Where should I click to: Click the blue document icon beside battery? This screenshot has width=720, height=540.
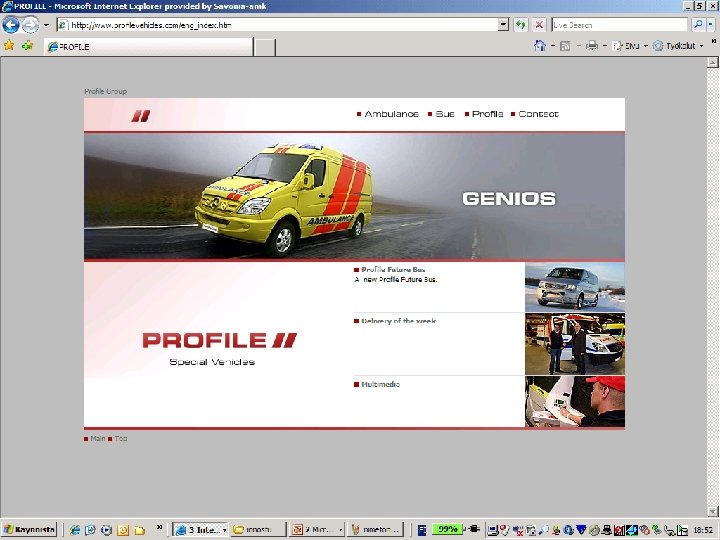[422, 530]
